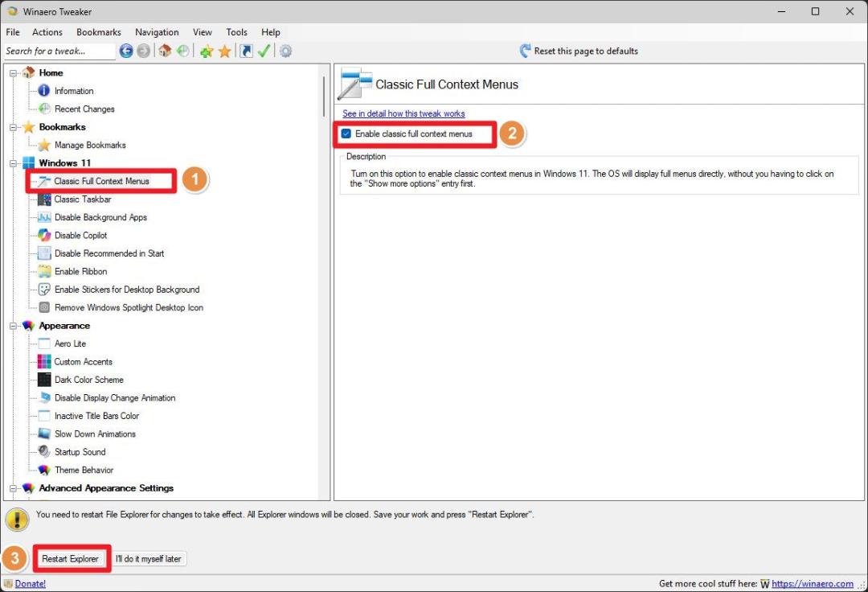The image size is (868, 592).
Task: Click the Classic Taskbar item icon
Action: pyautogui.click(x=43, y=199)
